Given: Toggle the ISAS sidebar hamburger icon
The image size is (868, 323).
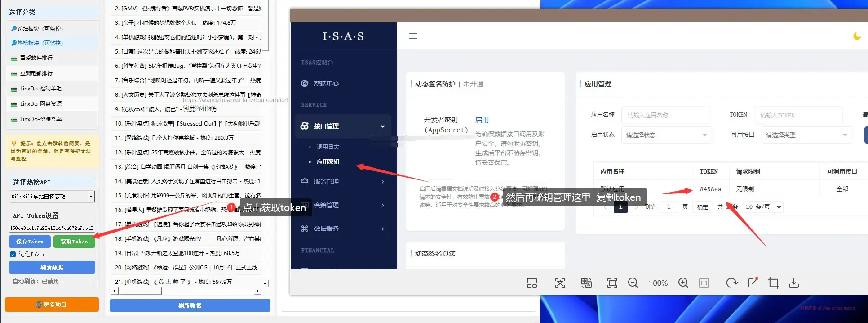Looking at the screenshot, I should coord(413,36).
